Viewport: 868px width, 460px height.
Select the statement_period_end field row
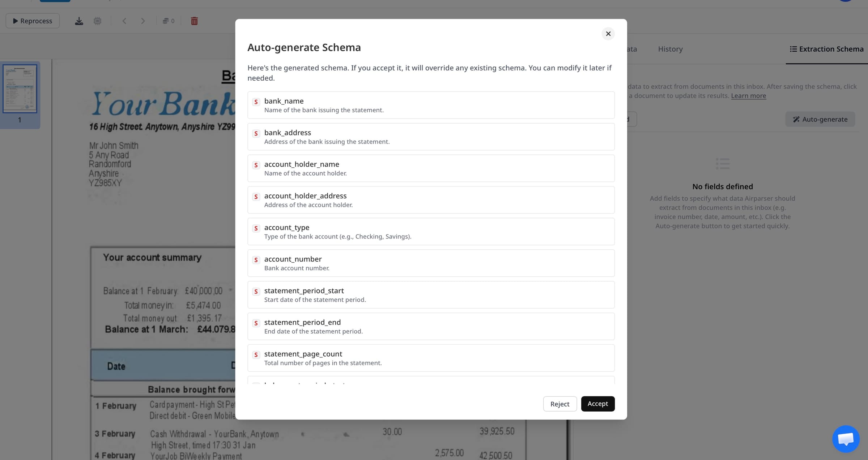431,326
